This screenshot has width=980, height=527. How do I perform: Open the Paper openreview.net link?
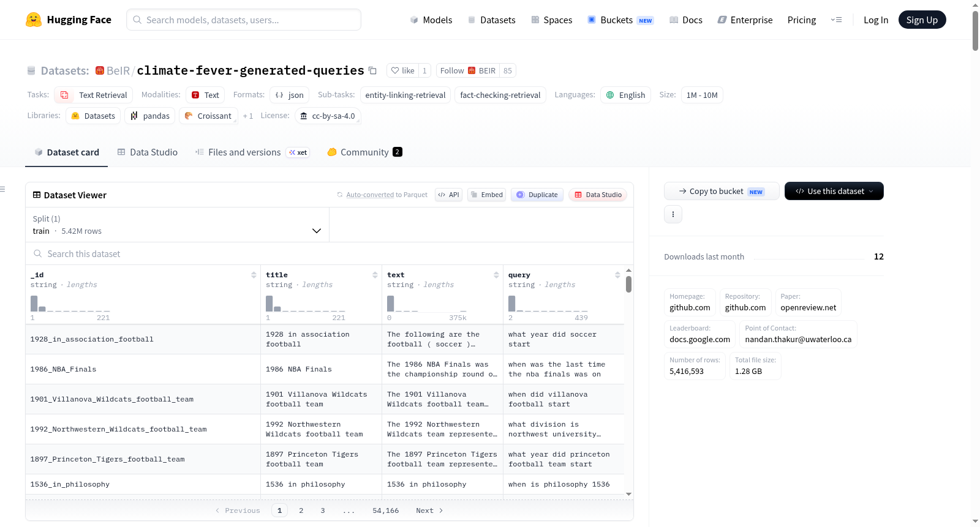coord(808,302)
